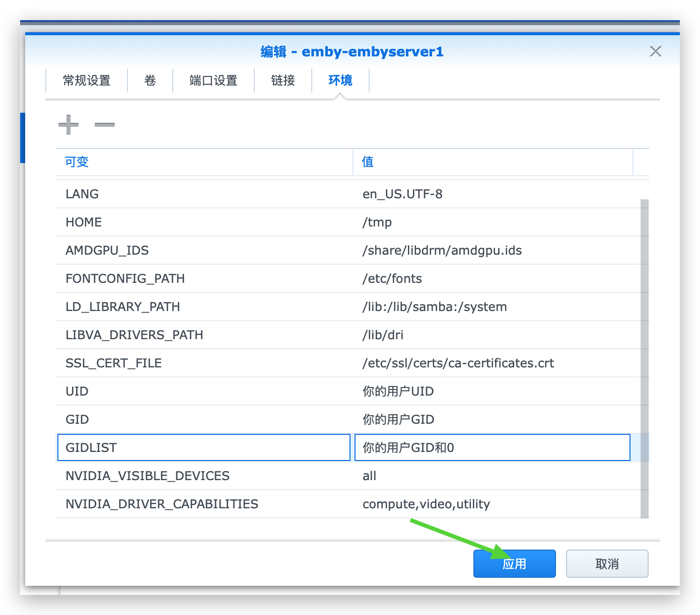This screenshot has width=700, height=615.
Task: Select the HOME variable cell
Action: 204,222
